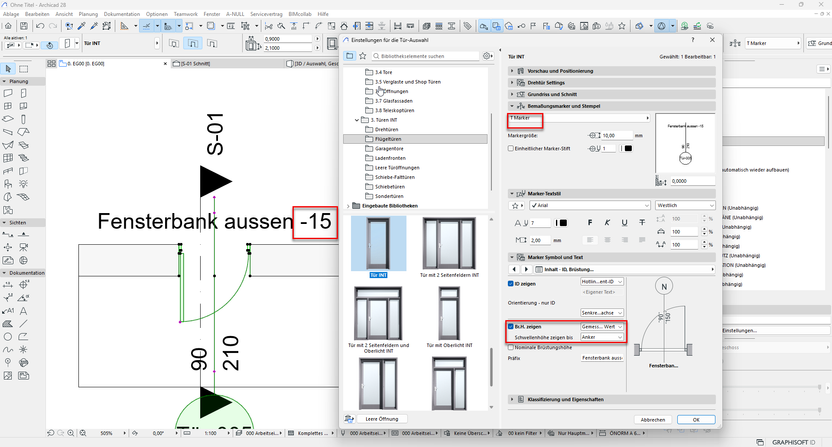Toggle bold F in Marker-Textstil
832x447 pixels.
click(590, 222)
